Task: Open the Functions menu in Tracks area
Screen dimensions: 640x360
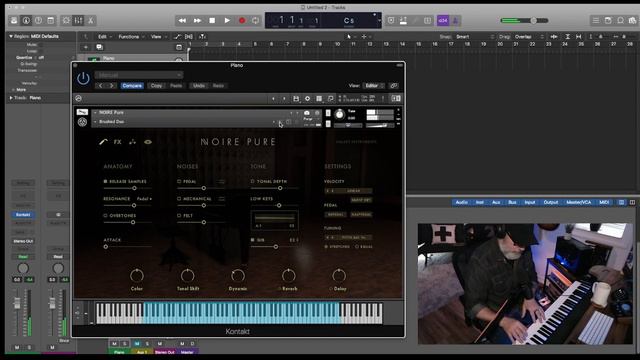Action: [131, 37]
